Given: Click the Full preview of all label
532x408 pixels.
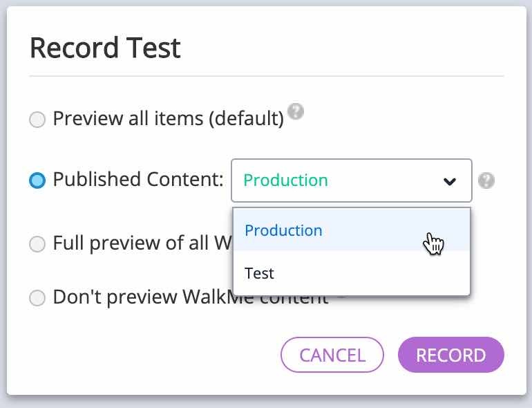Looking at the screenshot, I should click(x=142, y=243).
